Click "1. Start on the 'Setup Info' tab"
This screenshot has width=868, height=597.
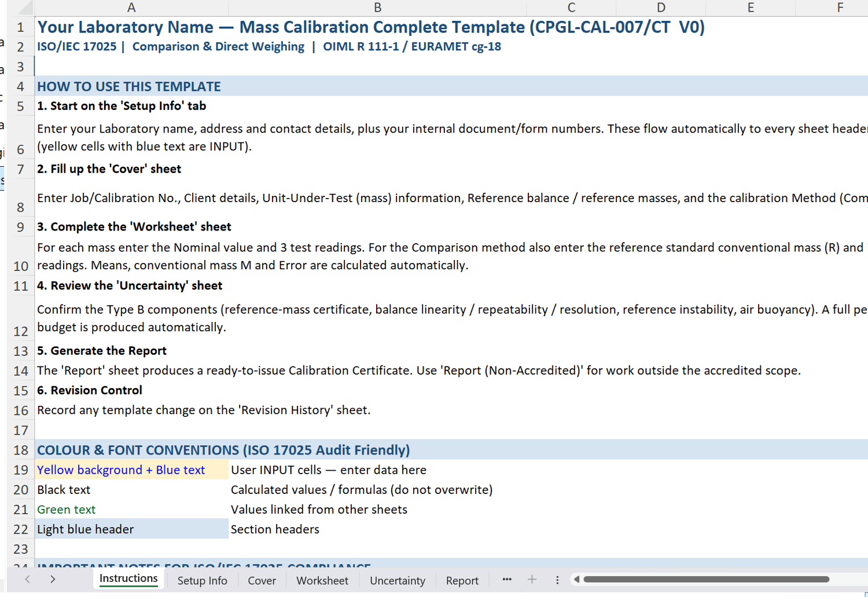click(122, 106)
